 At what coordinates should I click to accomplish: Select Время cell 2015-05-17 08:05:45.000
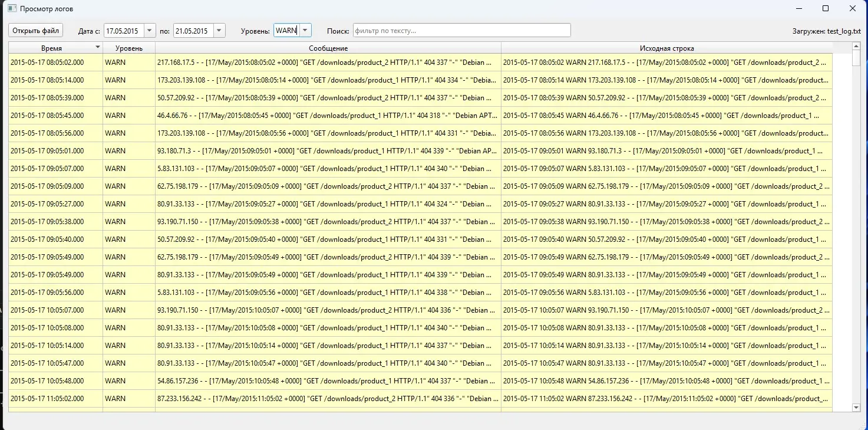55,116
